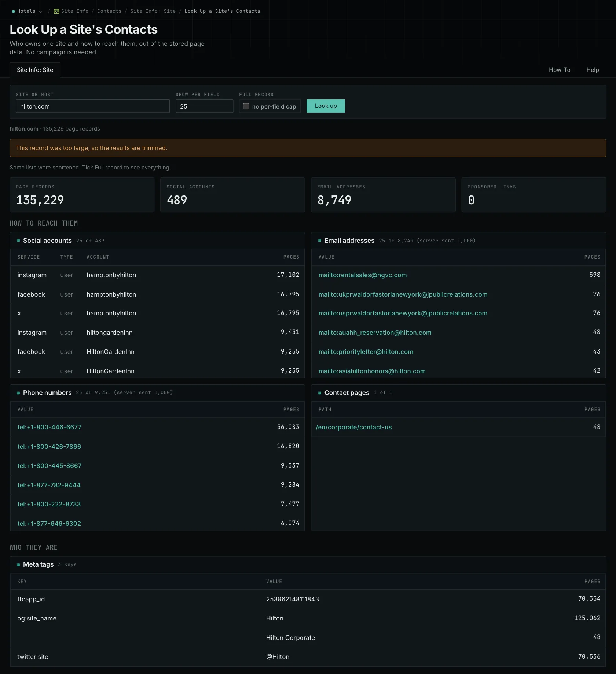616x674 pixels.
Task: Click the fb:app_id meta key
Action: tap(31, 599)
